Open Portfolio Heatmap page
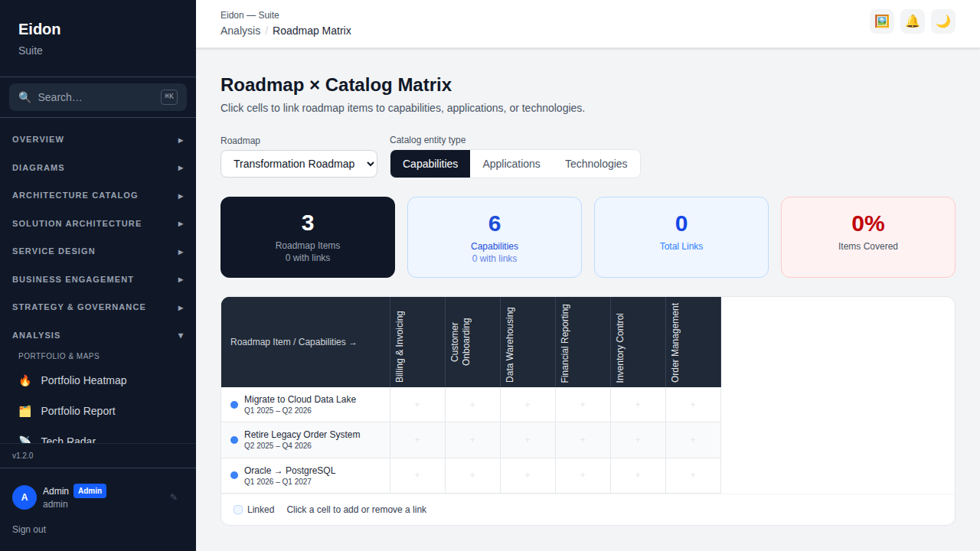Image resolution: width=980 pixels, height=551 pixels. point(98,380)
